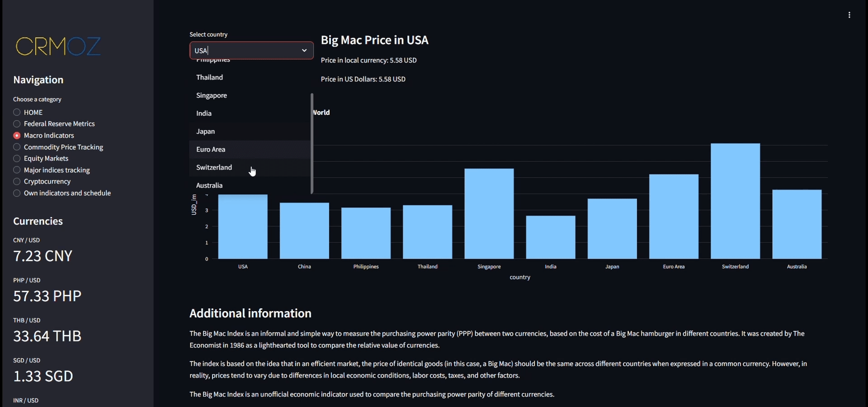The height and width of the screenshot is (407, 868).
Task: Choose Euro Area in the list
Action: [x=211, y=150]
